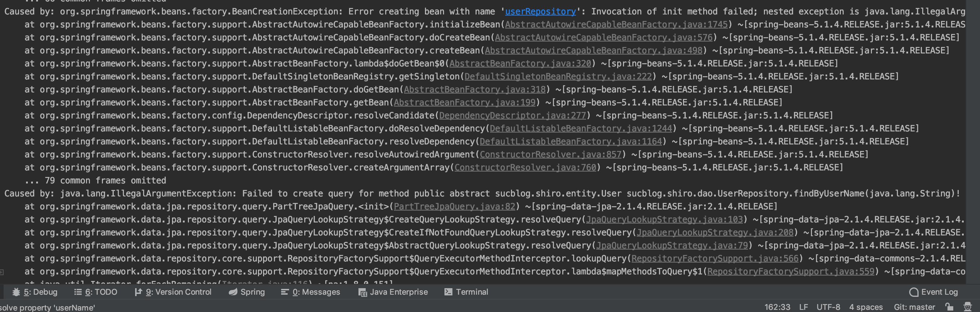Screen dimensions: 980x312
Task: Open the ConstructorResolver.java:857 link
Action: (x=550, y=155)
